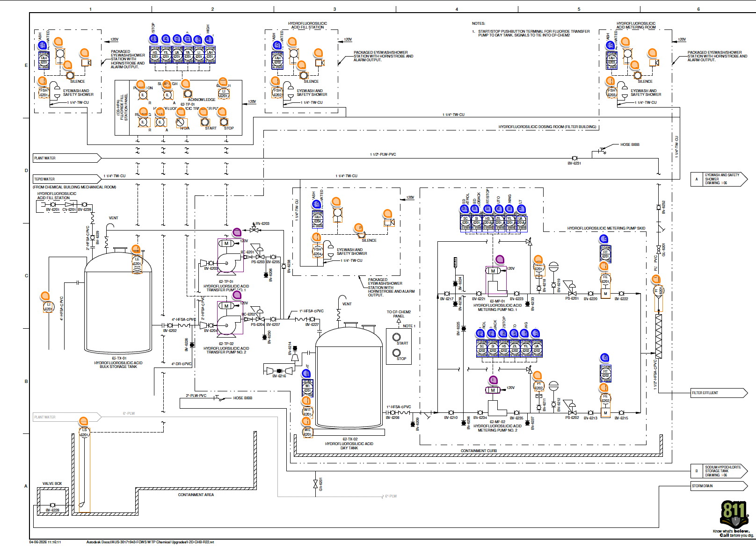Open the purple marker above Metering Pump No. 2 motor
This screenshot has width=756, height=548.
[493, 379]
